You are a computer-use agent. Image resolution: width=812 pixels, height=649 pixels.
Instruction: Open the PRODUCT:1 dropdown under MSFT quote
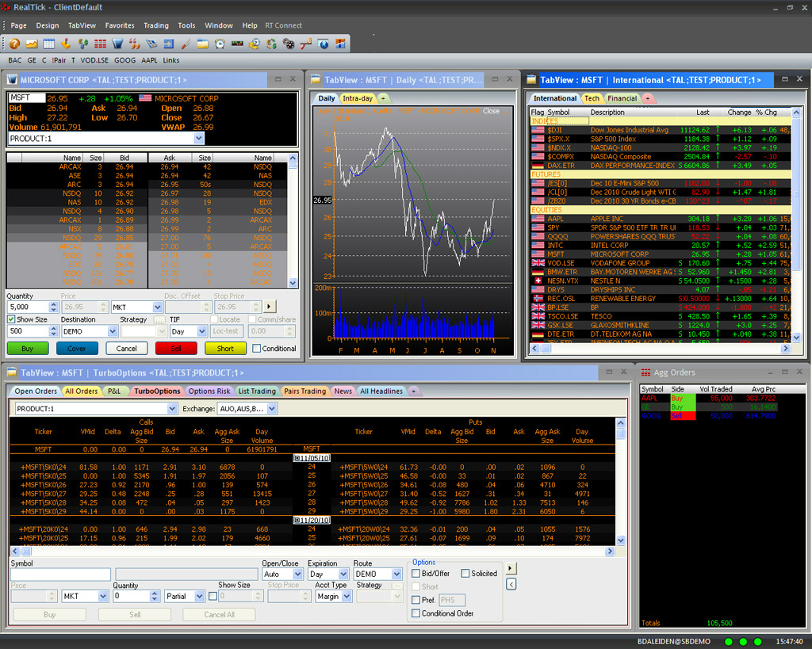tap(199, 138)
